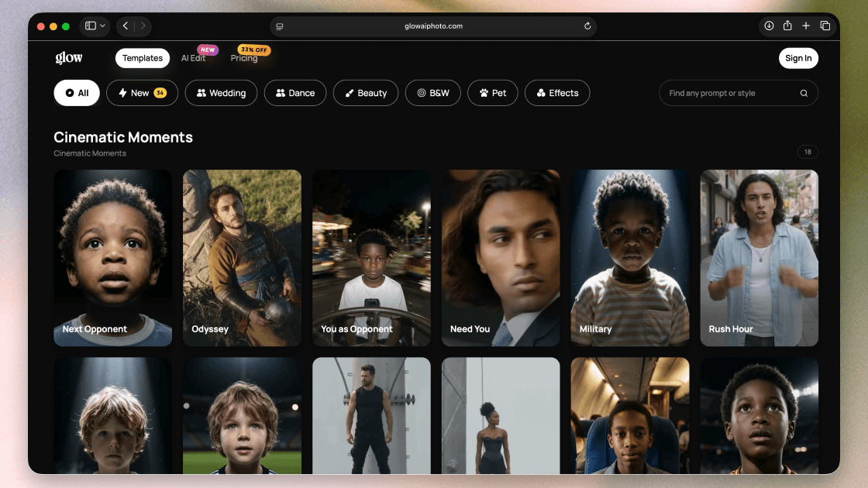This screenshot has height=488, width=868.
Task: Open the Safari downloads icon
Action: pos(769,26)
